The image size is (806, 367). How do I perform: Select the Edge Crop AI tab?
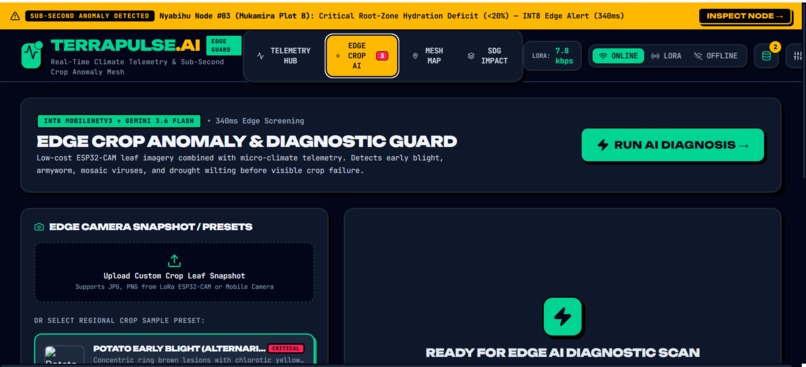tap(362, 56)
